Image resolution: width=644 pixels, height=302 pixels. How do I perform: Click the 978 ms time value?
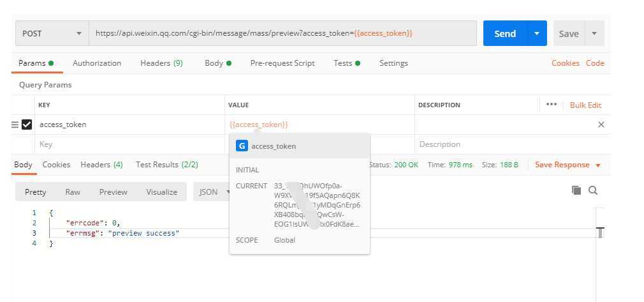pyautogui.click(x=460, y=165)
